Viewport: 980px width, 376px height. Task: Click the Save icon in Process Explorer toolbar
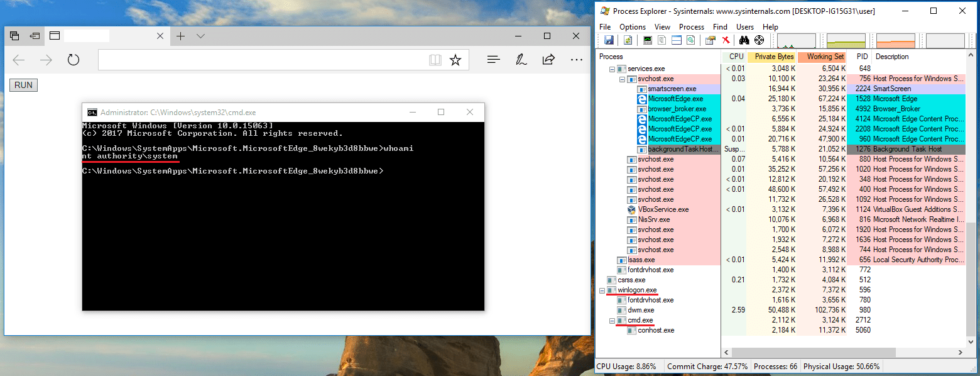click(x=609, y=40)
